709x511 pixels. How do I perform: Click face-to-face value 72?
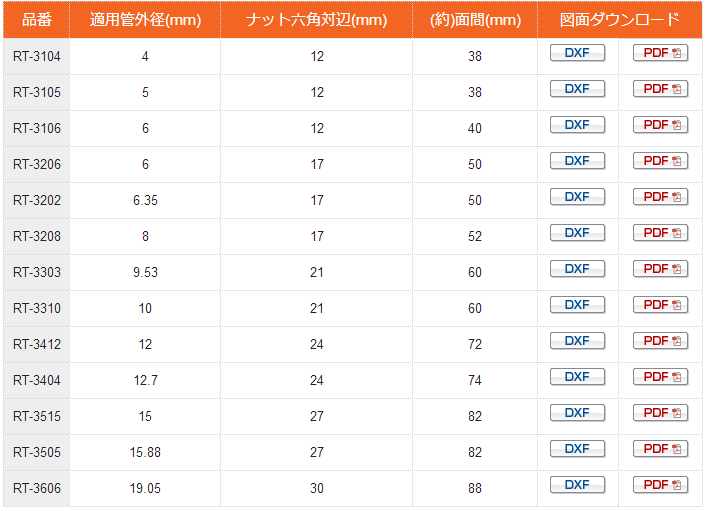475,345
